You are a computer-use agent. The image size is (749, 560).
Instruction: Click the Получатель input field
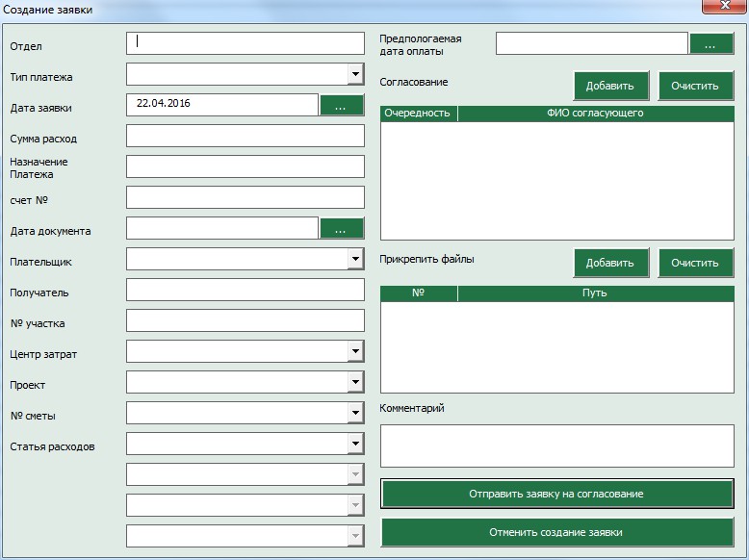coord(245,290)
